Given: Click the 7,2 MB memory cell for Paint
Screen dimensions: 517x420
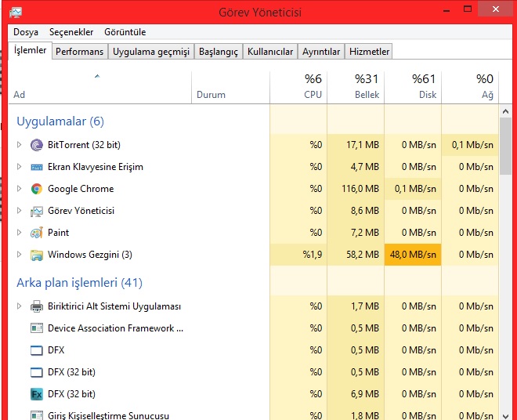Looking at the screenshot, I should point(356,233).
